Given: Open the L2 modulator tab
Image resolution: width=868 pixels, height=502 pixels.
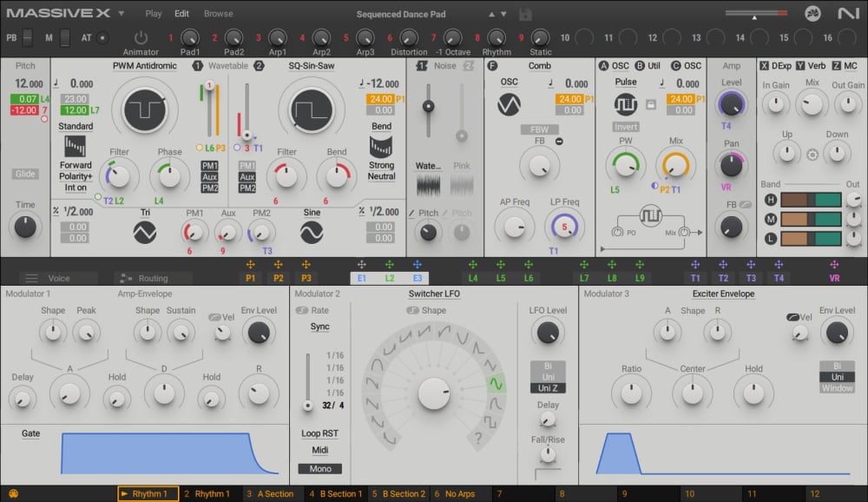Looking at the screenshot, I should click(x=390, y=278).
